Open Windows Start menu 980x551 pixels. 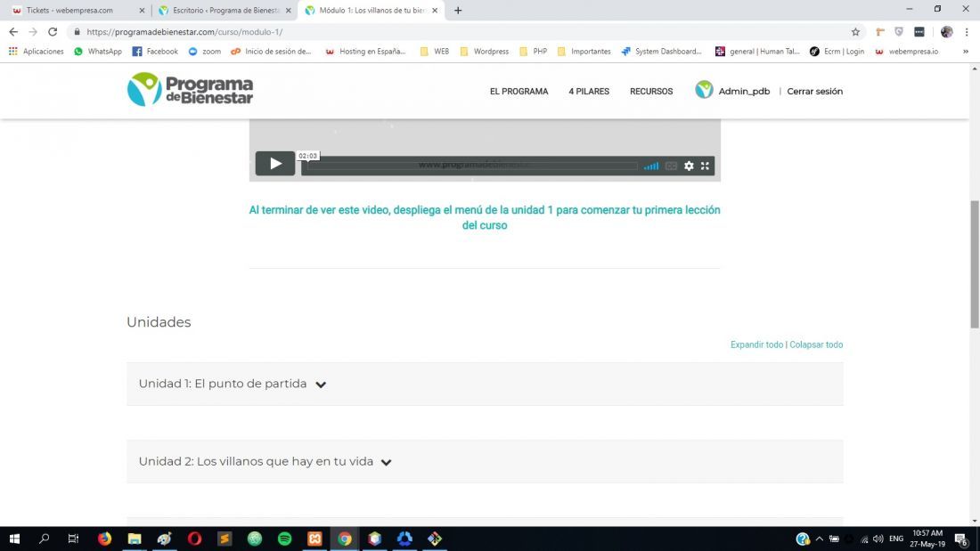pyautogui.click(x=14, y=539)
